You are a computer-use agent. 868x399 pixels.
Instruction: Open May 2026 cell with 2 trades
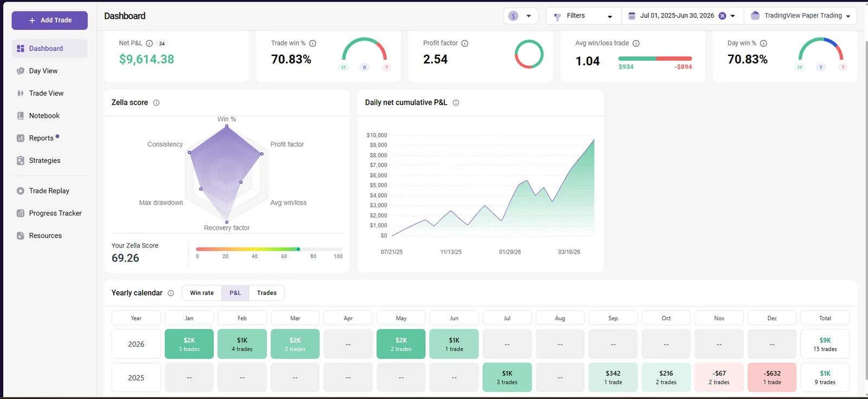pos(401,344)
